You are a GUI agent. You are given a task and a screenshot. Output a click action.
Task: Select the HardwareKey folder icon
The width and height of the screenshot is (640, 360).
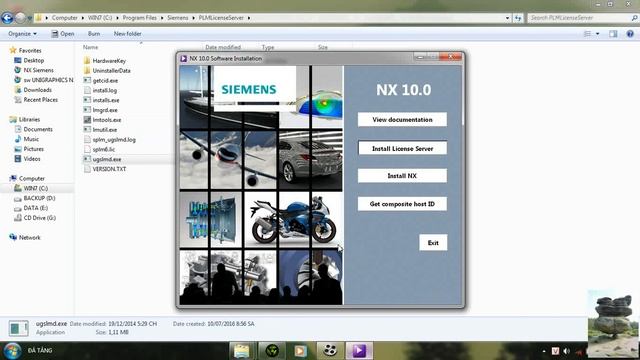click(x=87, y=60)
